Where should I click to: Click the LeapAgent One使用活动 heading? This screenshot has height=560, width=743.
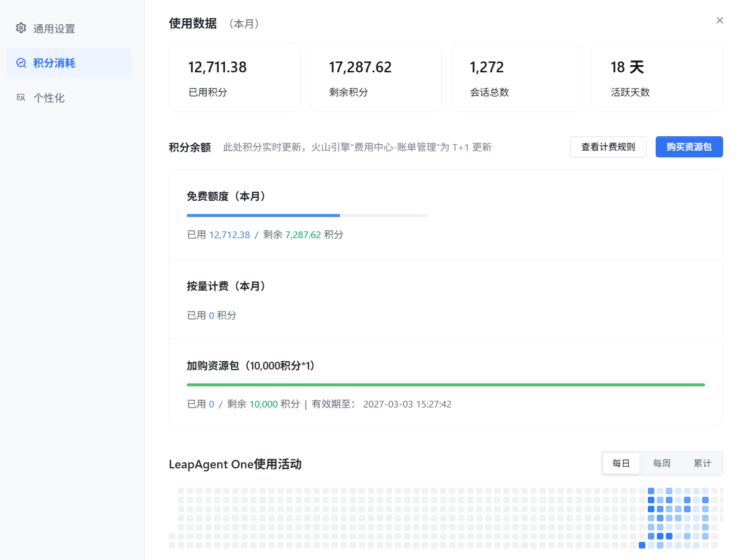click(235, 464)
